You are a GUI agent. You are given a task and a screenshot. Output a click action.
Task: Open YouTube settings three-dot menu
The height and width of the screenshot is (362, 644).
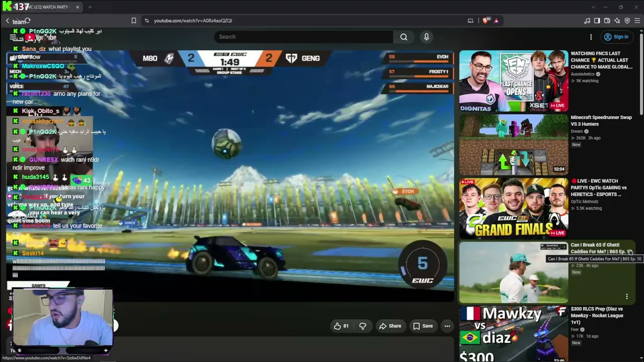591,37
